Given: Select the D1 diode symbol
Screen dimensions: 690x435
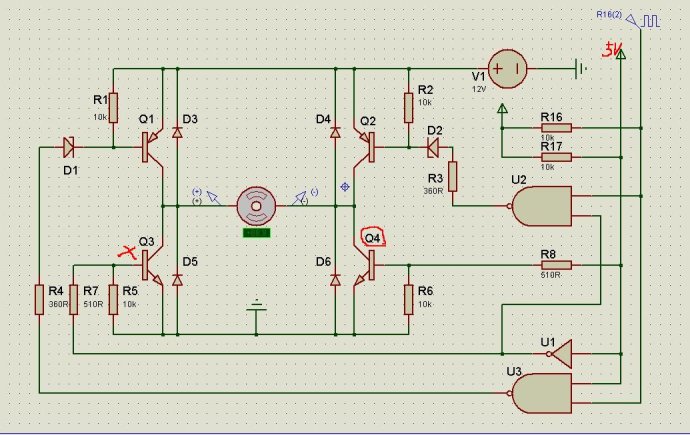Looking at the screenshot, I should click(x=69, y=147).
